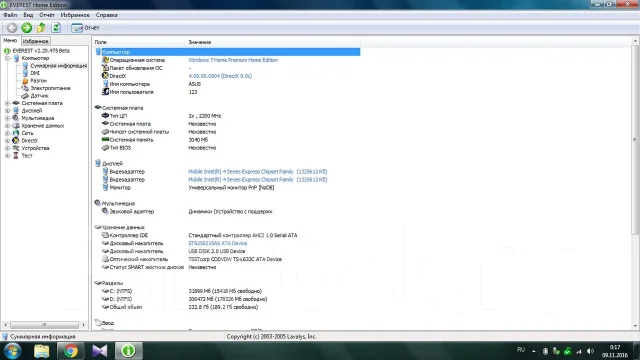This screenshot has width=640, height=360.
Task: Click the Системная плата tree icon
Action: 16,103
